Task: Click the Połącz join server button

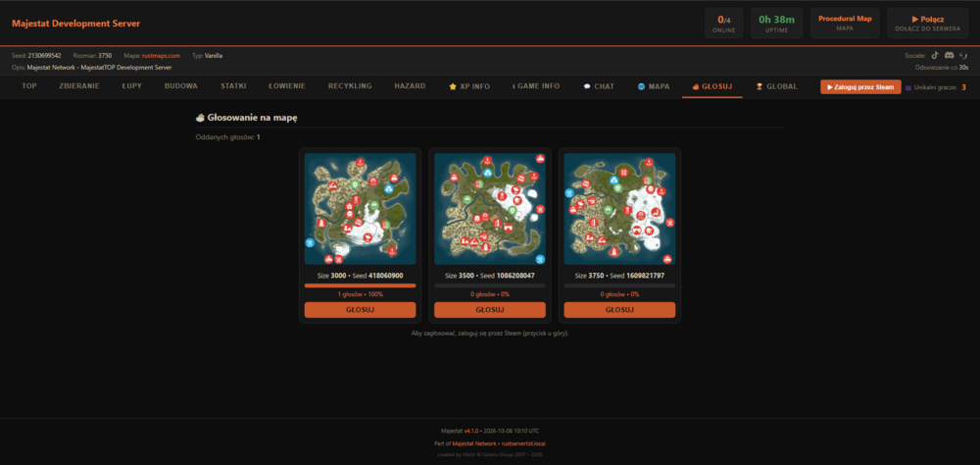Action: (x=927, y=24)
